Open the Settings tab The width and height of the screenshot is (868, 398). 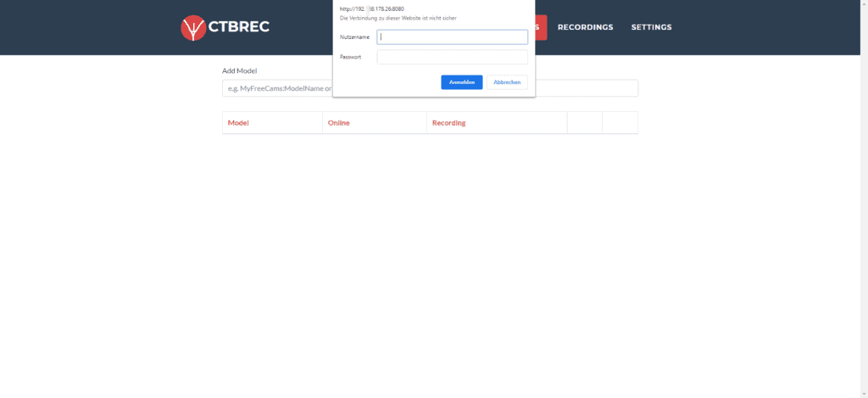(652, 27)
